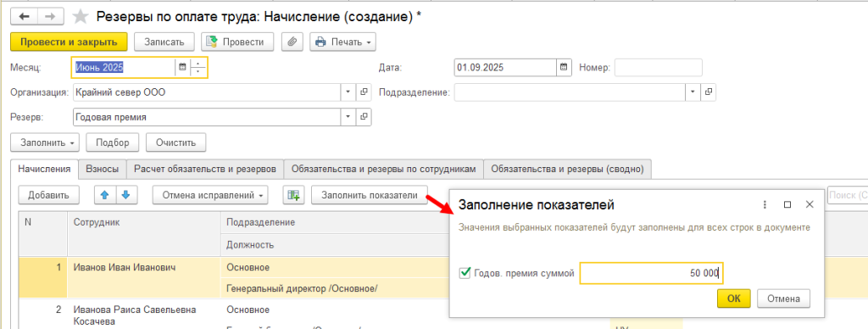The height and width of the screenshot is (329, 868).
Task: Open the calendar for the Дата field
Action: tap(564, 68)
